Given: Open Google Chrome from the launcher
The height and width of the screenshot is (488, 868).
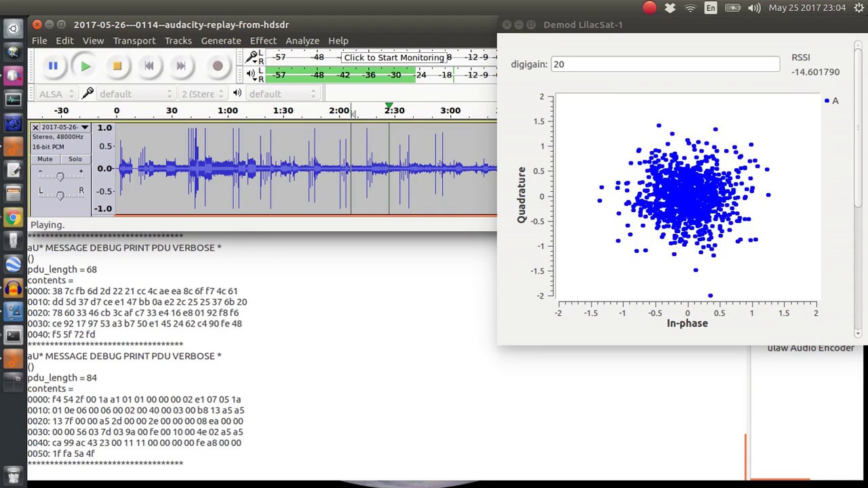Looking at the screenshot, I should 13,218.
